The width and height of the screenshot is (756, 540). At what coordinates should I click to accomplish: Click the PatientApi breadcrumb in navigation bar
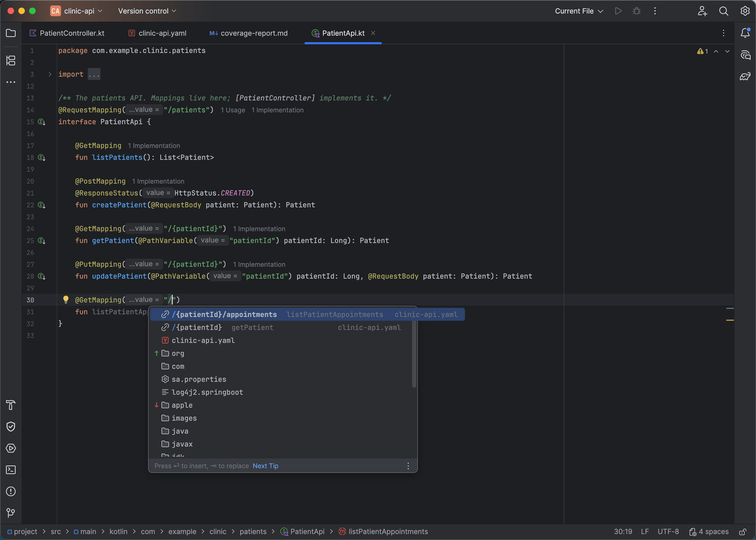pos(302,531)
